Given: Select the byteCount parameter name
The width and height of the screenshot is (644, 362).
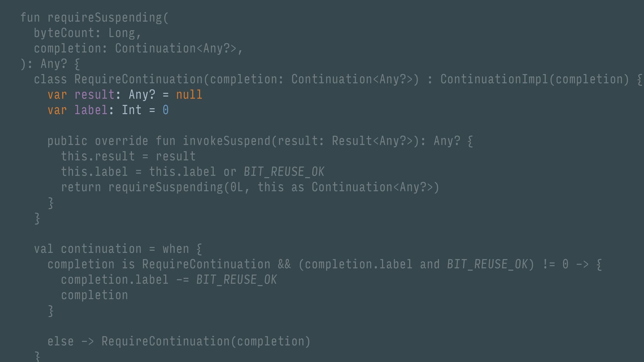Looking at the screenshot, I should pyautogui.click(x=64, y=33).
